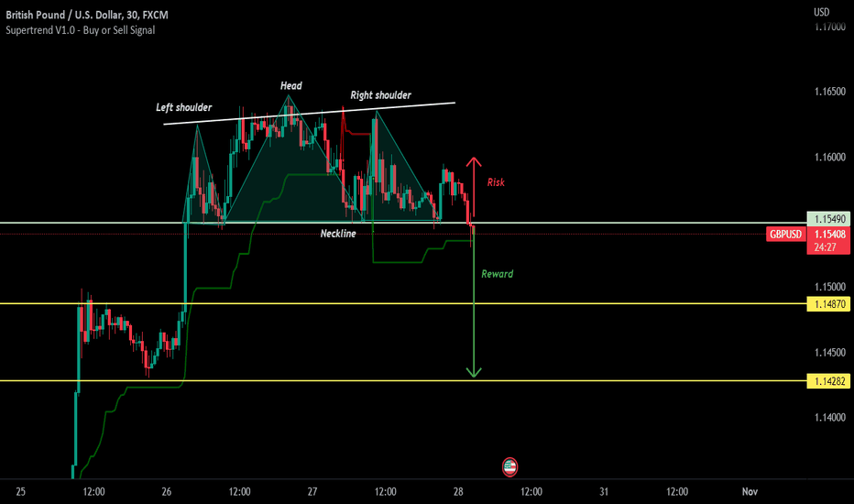Click the current price 1.15408 label

828,235
